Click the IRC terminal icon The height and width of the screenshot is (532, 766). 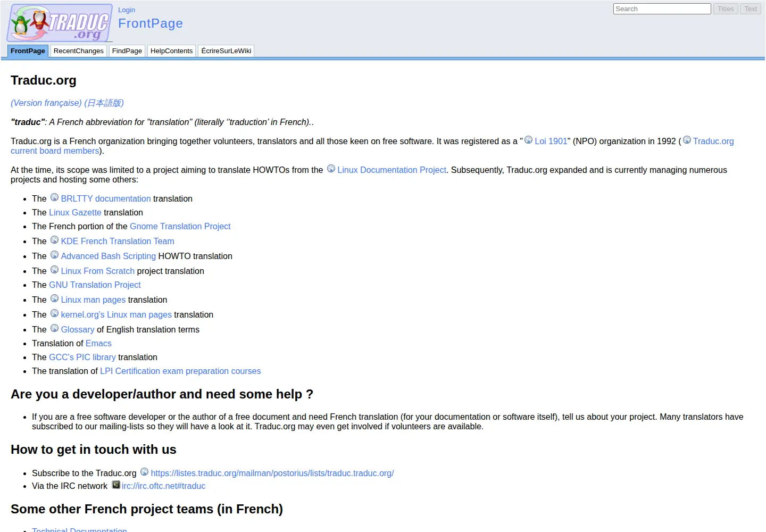(x=116, y=485)
